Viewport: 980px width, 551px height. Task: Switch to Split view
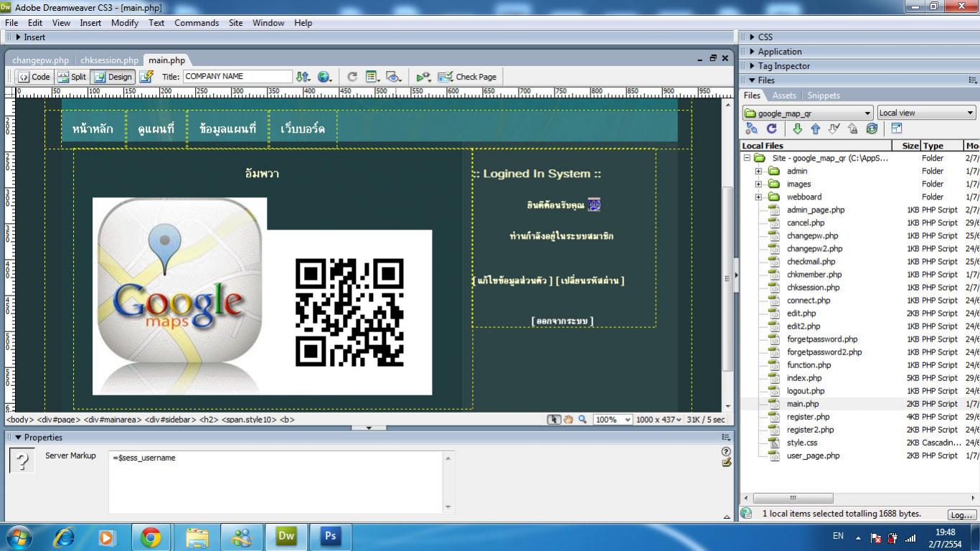[x=72, y=77]
